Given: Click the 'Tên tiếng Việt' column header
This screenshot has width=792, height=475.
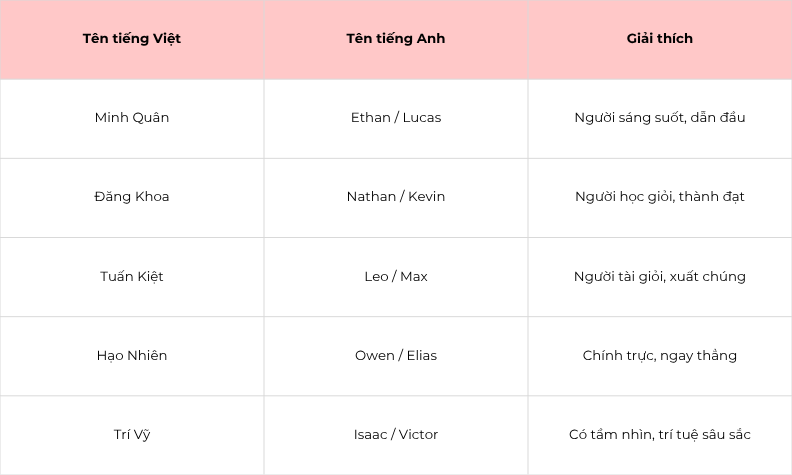Looking at the screenshot, I should click(x=132, y=39).
